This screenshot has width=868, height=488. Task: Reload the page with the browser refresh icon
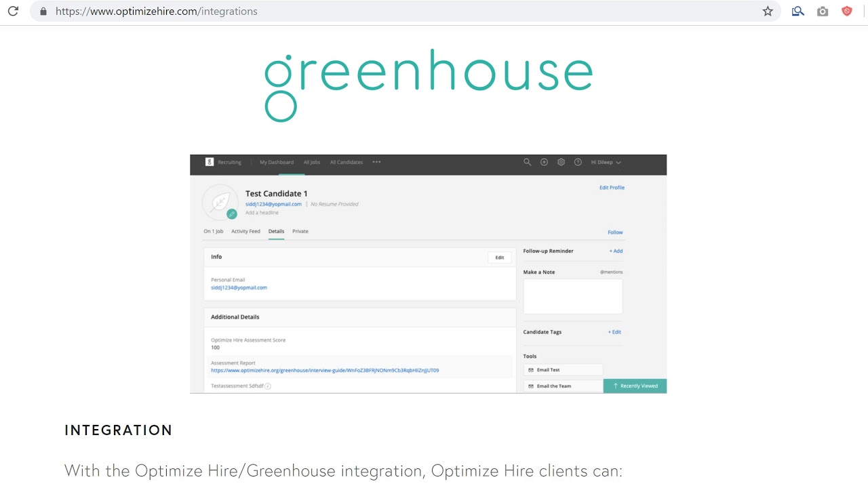click(x=13, y=11)
